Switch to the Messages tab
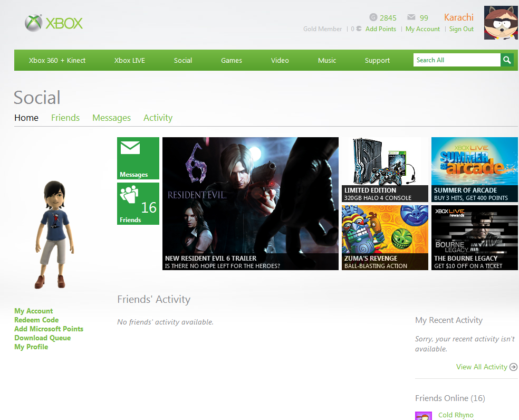This screenshot has height=420, width=519. (111, 118)
